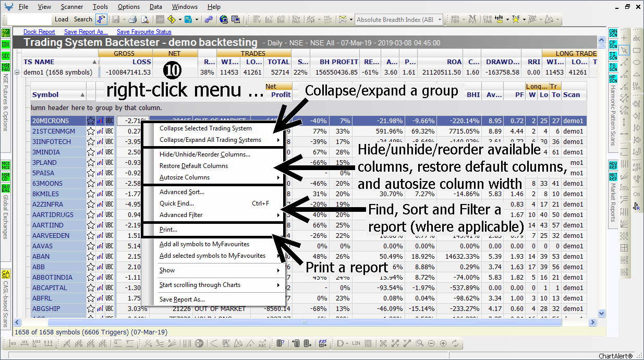Image resolution: width=644 pixels, height=360 pixels.
Task: Toggle favourite star for 63MOONS
Action: pos(91,184)
